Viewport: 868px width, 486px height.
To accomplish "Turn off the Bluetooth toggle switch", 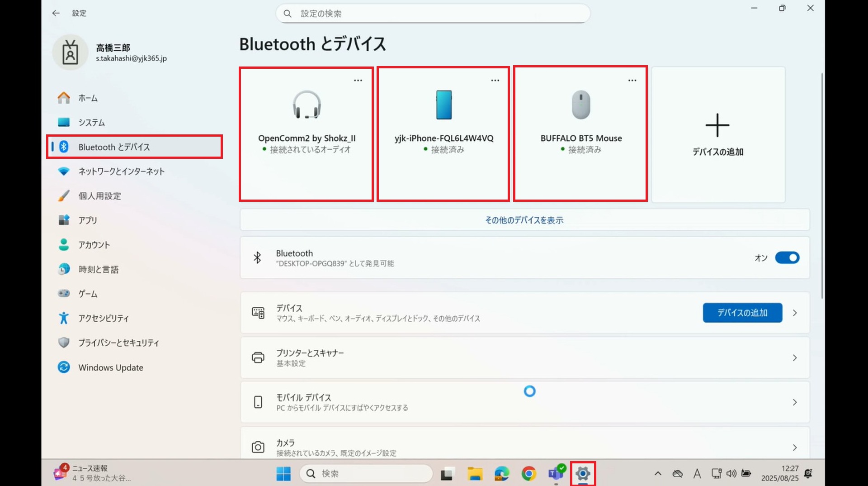I will (x=787, y=257).
